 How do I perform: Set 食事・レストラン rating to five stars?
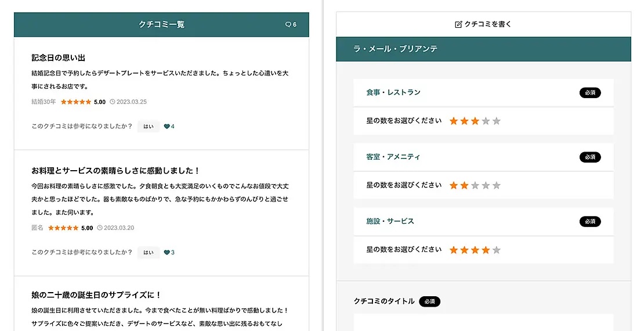497,121
